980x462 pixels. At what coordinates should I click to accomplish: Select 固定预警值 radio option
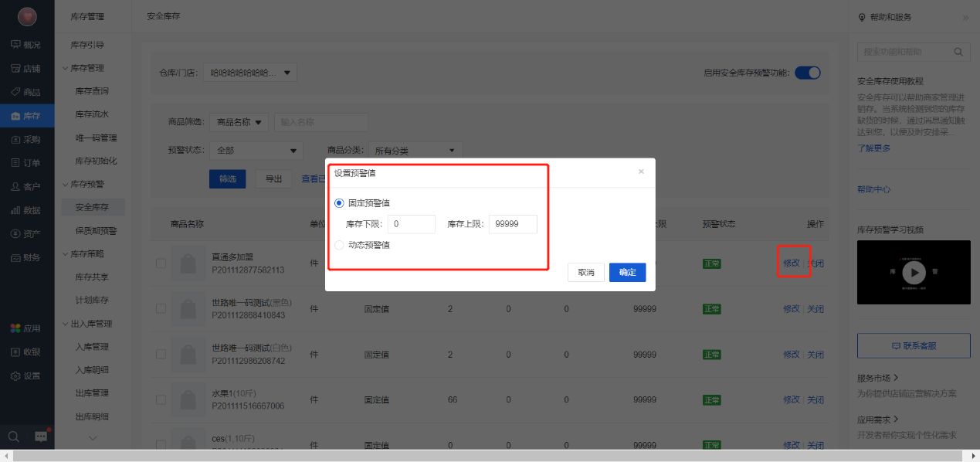(339, 203)
